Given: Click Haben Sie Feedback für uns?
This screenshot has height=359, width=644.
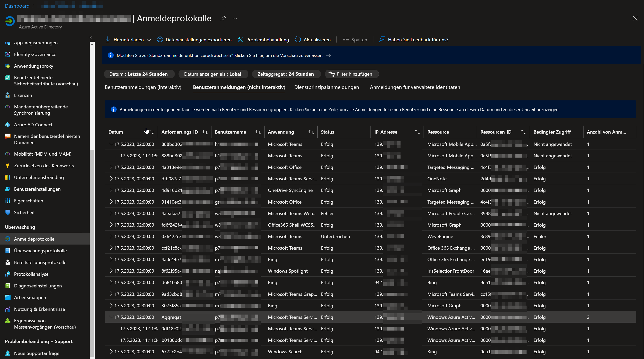Looking at the screenshot, I should (x=414, y=39).
